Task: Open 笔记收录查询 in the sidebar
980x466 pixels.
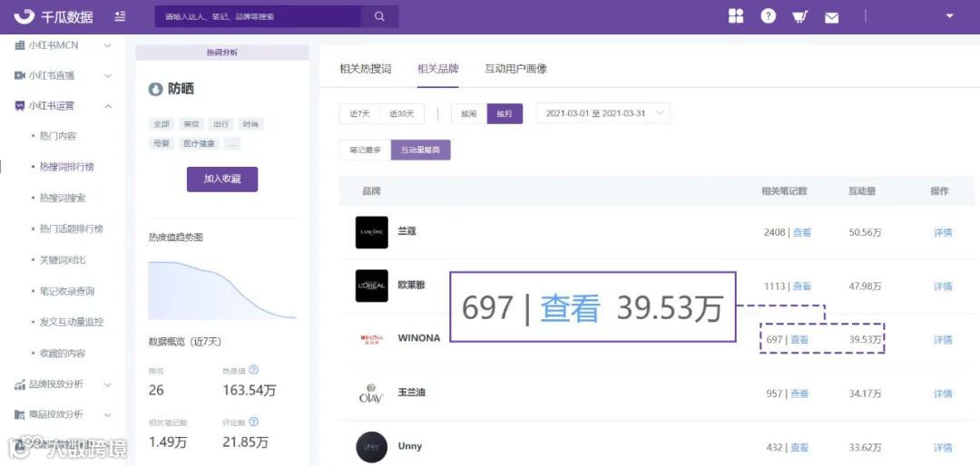Action: tap(67, 291)
